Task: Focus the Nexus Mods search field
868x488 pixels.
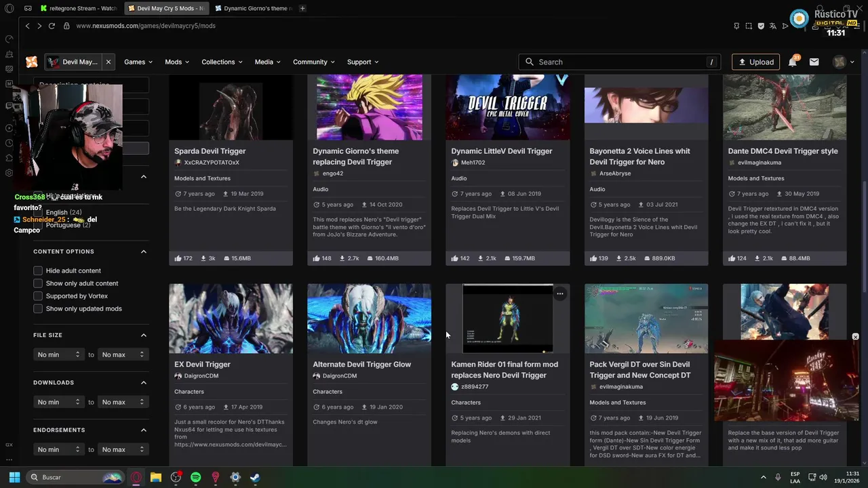Action: [620, 62]
